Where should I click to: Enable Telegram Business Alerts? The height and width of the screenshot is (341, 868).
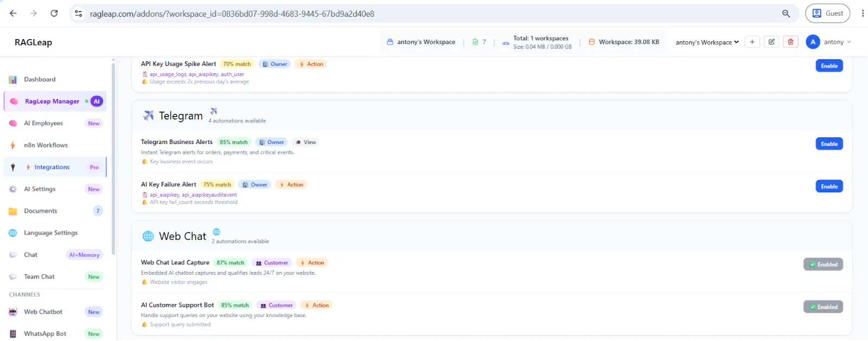(x=829, y=144)
